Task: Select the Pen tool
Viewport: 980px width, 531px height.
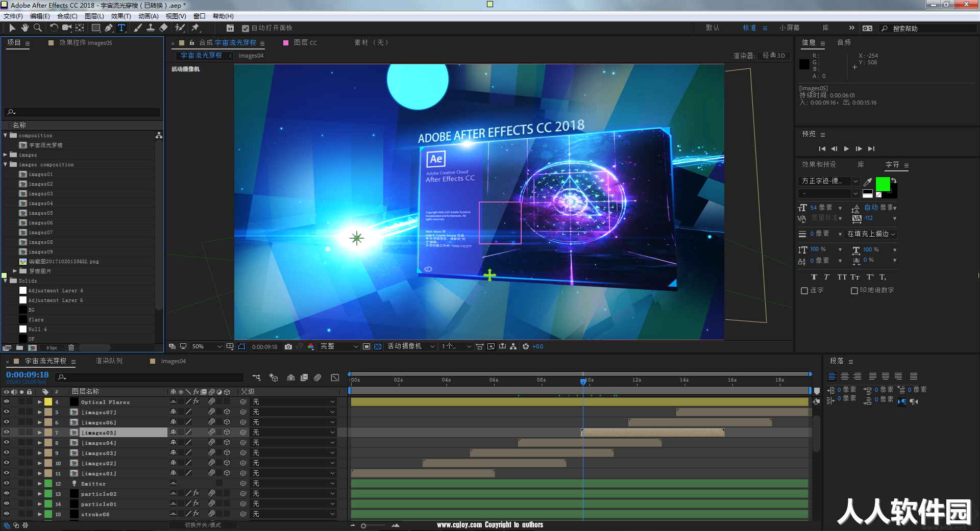Action: coord(109,28)
